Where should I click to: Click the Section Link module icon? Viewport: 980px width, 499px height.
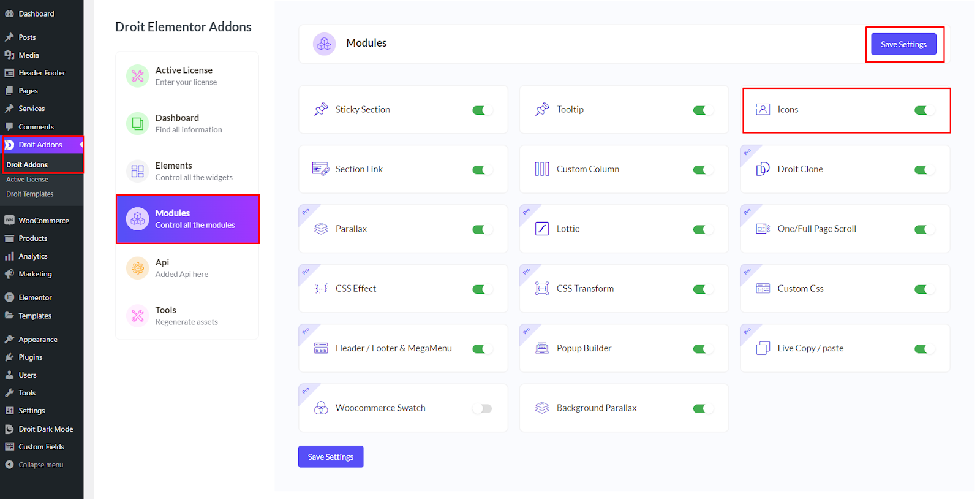(321, 169)
